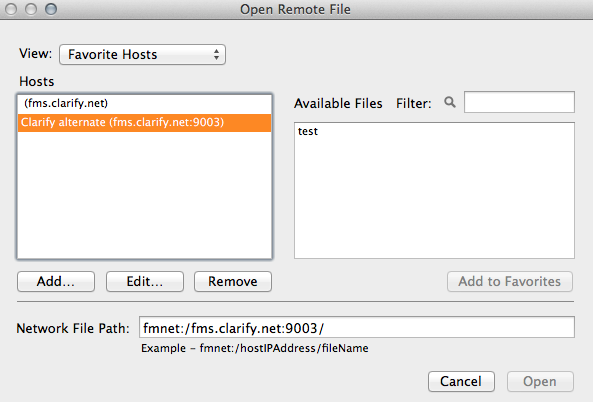Image resolution: width=593 pixels, height=402 pixels.
Task: Click the Open button
Action: pyautogui.click(x=540, y=381)
